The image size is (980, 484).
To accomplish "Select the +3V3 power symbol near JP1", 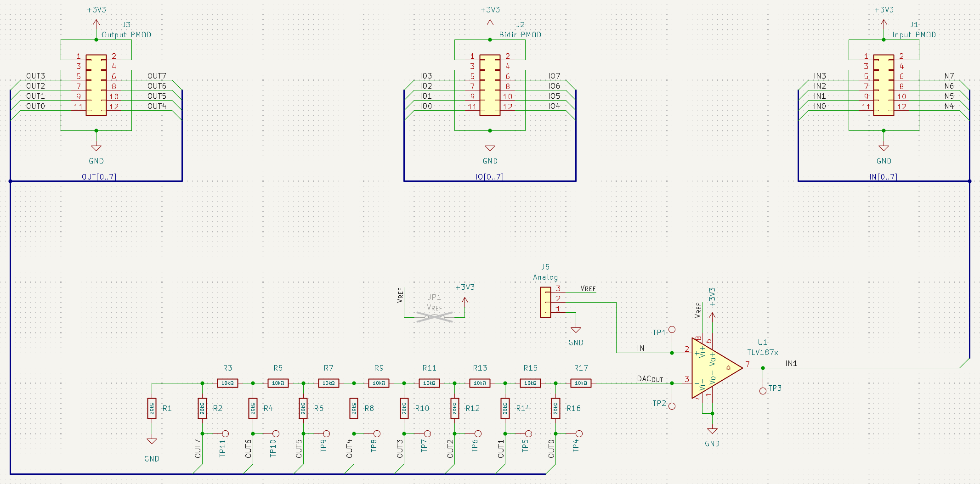I will (x=465, y=302).
